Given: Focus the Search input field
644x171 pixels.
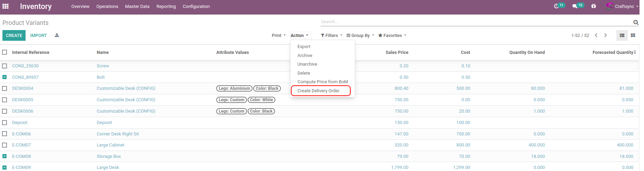Looking at the screenshot, I should [x=475, y=22].
